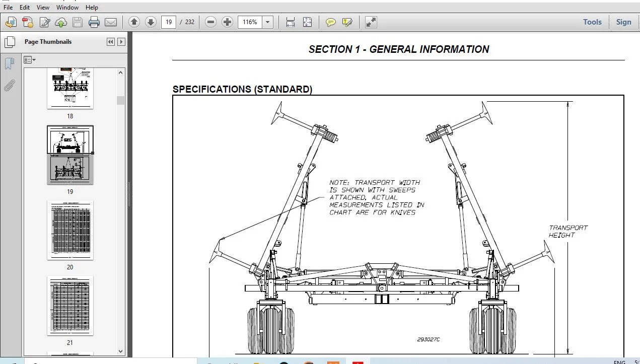Click the read mode expand icon
Viewport: 640px width, 364px height.
(x=371, y=22)
